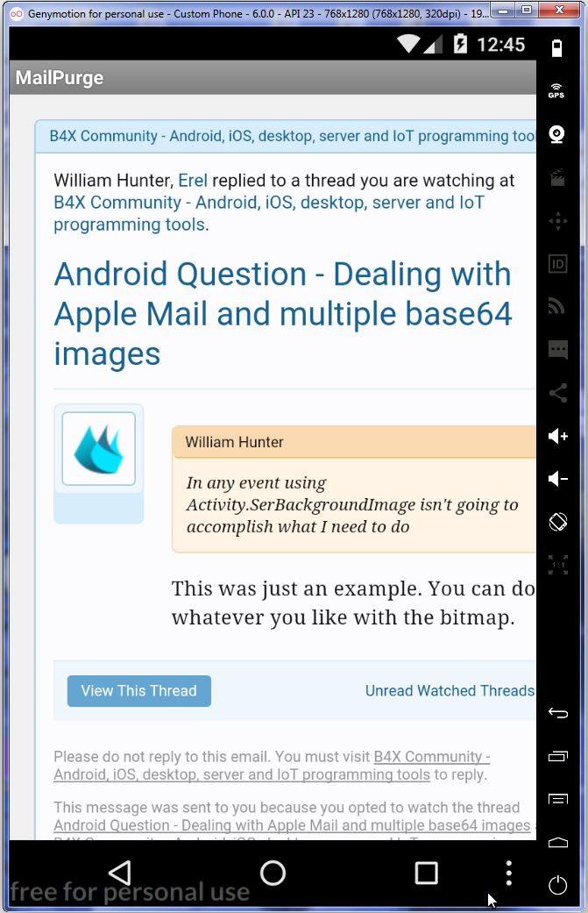Click Genymotion power button icon
The width and height of the screenshot is (588, 913).
tap(557, 885)
